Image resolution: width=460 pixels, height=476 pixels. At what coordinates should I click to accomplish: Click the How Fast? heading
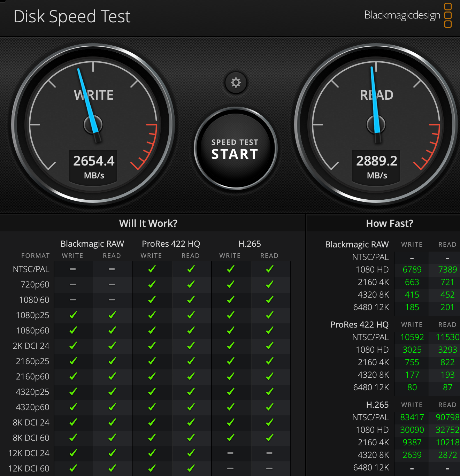point(390,223)
